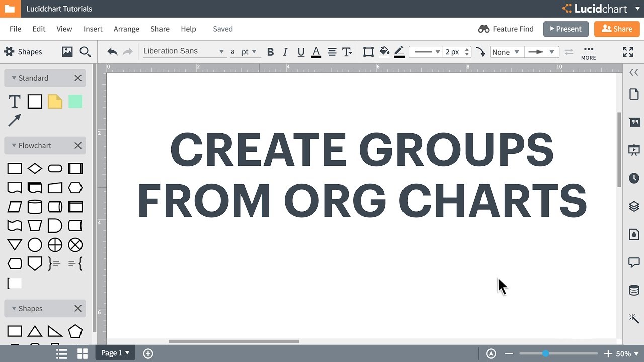644x362 pixels.
Task: Open the layers panel icon
Action: (x=634, y=206)
